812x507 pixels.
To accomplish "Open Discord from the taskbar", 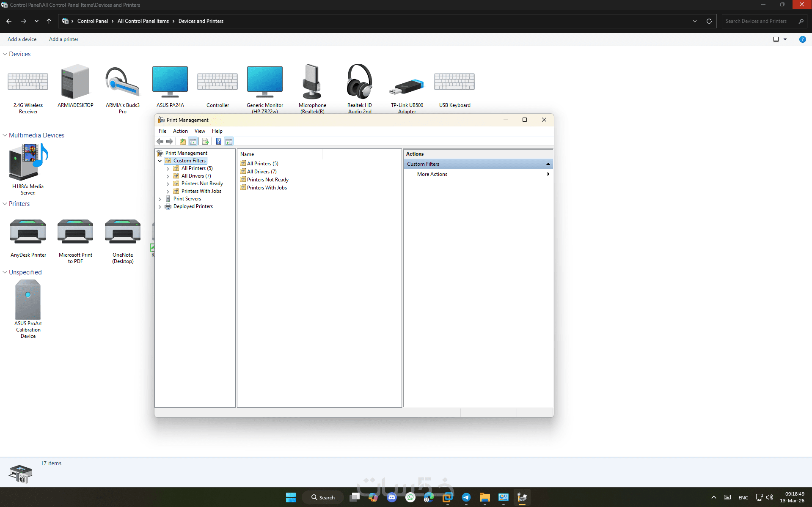I will coord(392,497).
